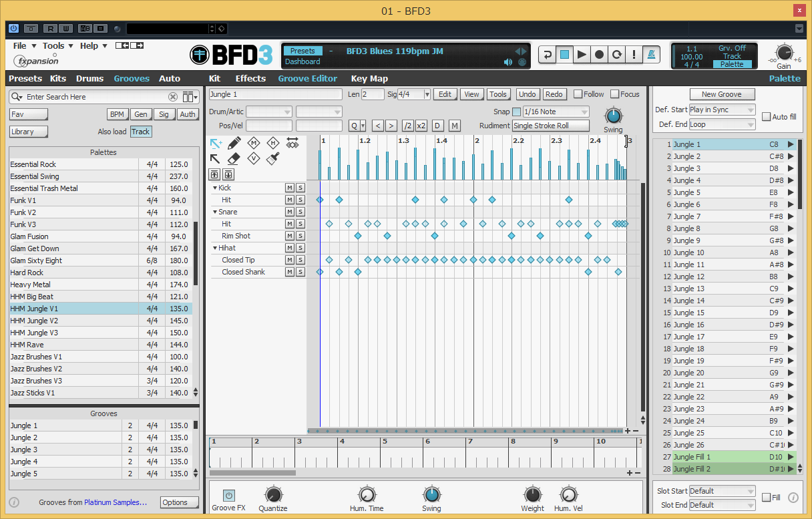812x519 pixels.
Task: Open the Slot End dropdown
Action: (722, 505)
